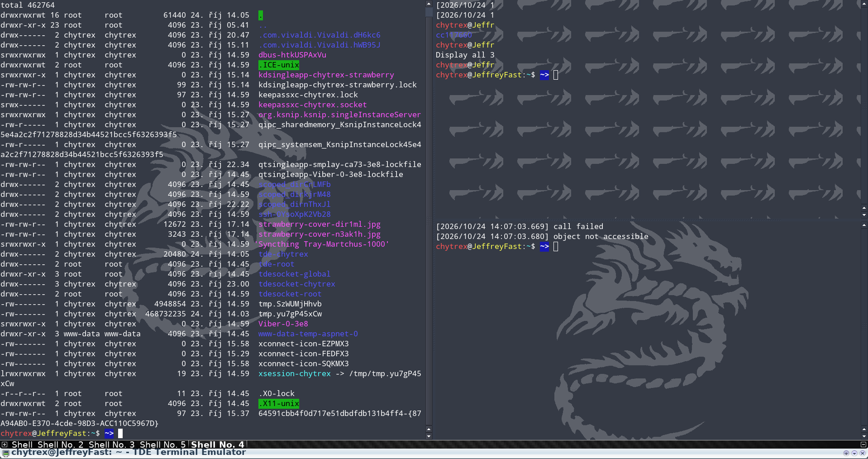Click the 'tdesocket-chytrex' directory name

pos(297,284)
